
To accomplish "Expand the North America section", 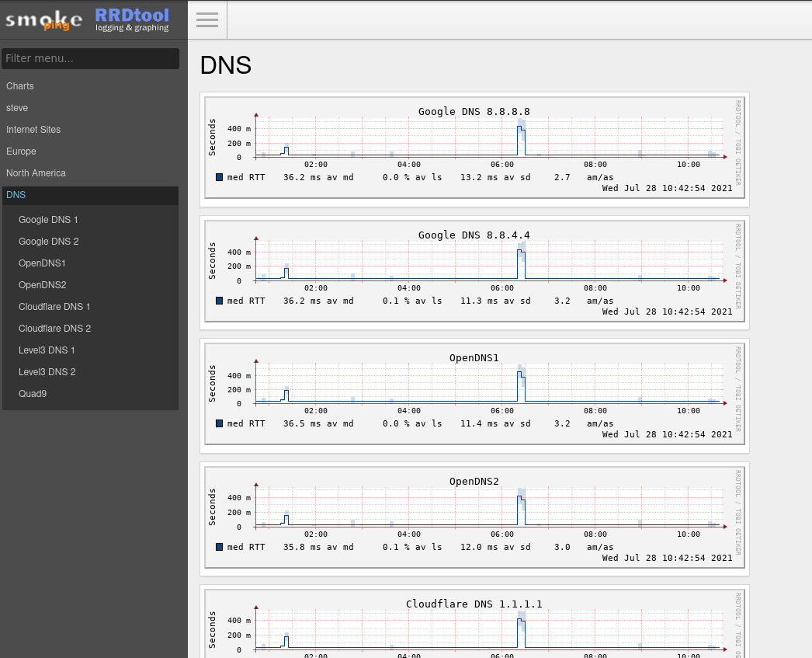I will (x=36, y=173).
